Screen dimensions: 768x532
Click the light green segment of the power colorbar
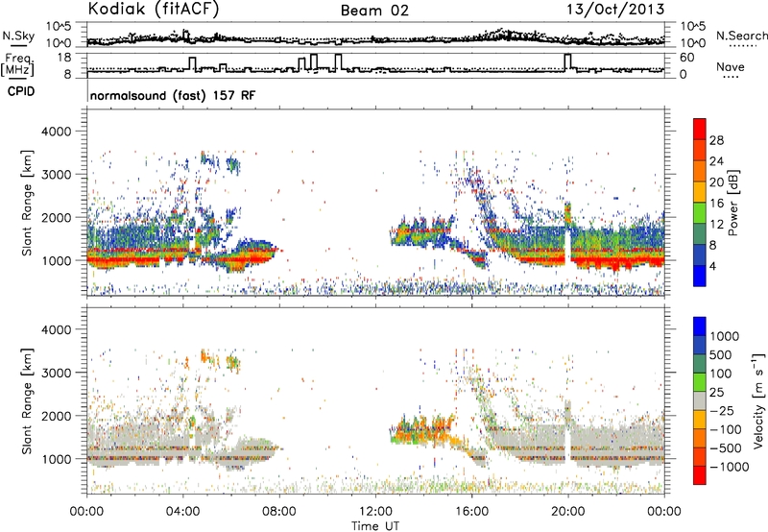[x=700, y=213]
